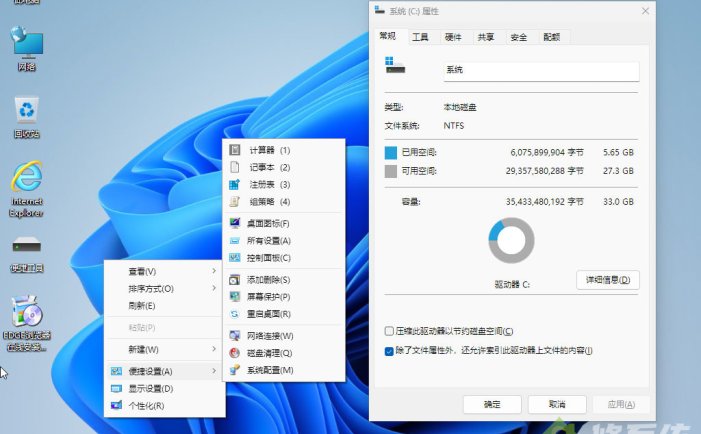Image resolution: width=701 pixels, height=434 pixels.
Task: Uncheck the allow file content indexing checkbox
Action: point(389,351)
